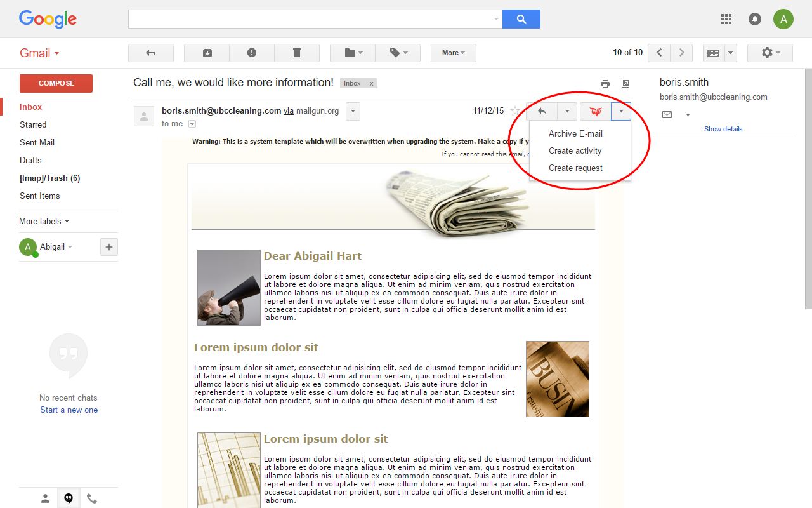Reply using the reply arrow button
This screenshot has width=812, height=508.
pos(542,111)
